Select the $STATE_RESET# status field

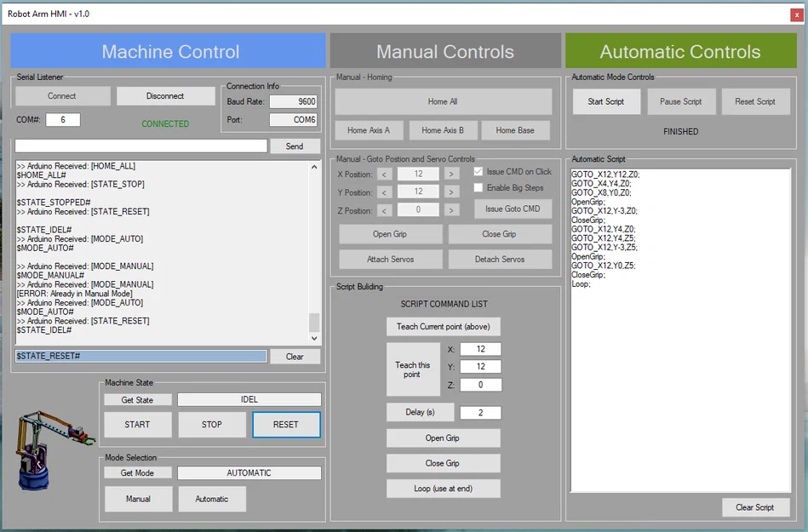pyautogui.click(x=141, y=356)
